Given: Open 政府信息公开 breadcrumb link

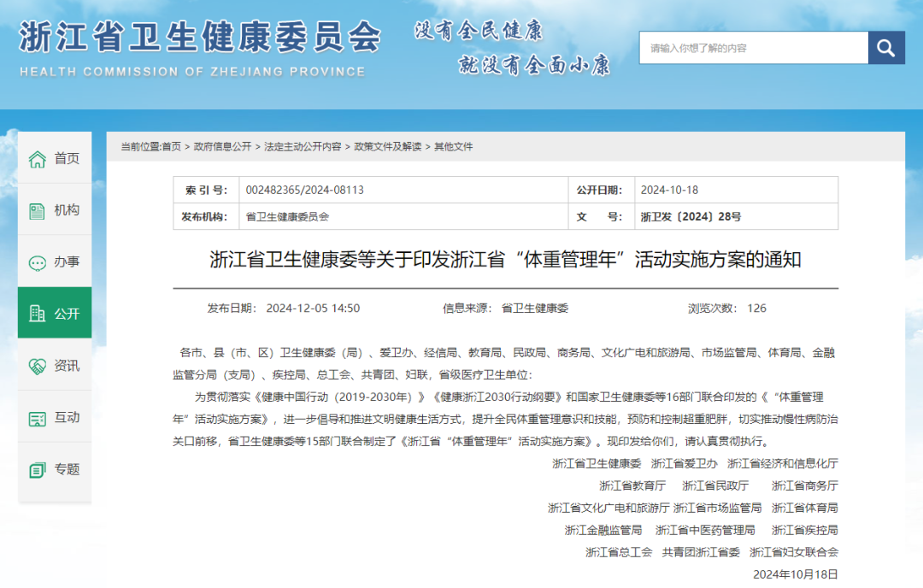Looking at the screenshot, I should click(222, 146).
